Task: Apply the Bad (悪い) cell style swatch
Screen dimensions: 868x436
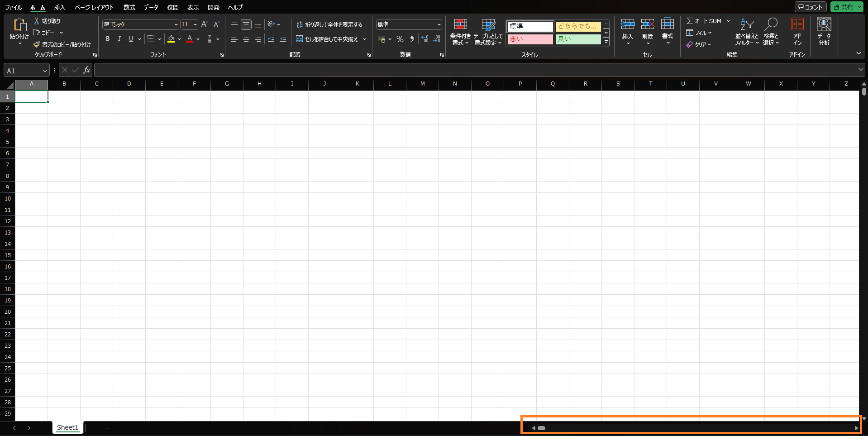Action: [530, 39]
